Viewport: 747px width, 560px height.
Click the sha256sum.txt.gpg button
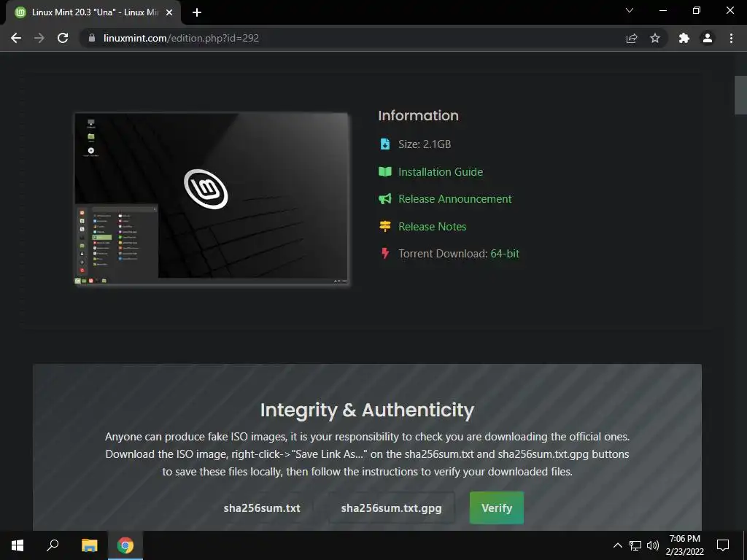[x=391, y=508]
